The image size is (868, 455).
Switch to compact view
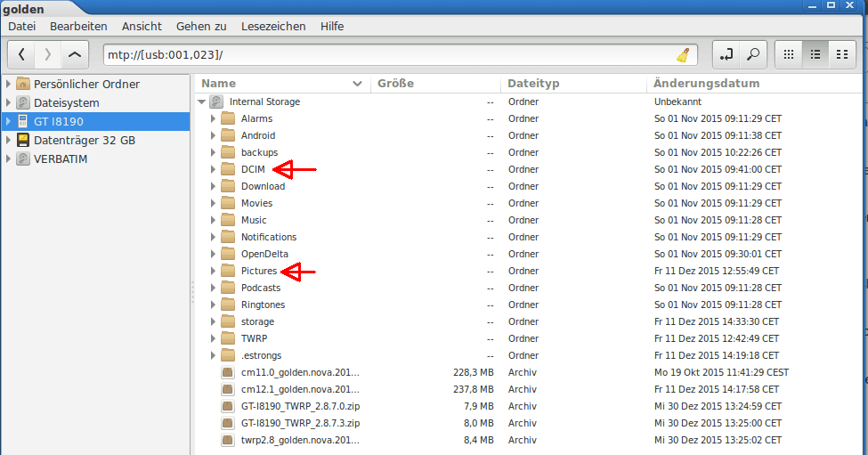(842, 54)
